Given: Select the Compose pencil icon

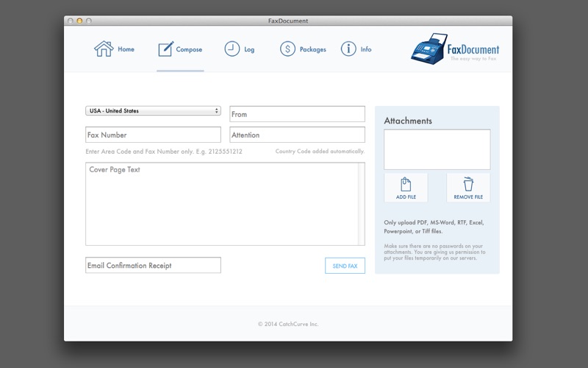Looking at the screenshot, I should pos(166,49).
